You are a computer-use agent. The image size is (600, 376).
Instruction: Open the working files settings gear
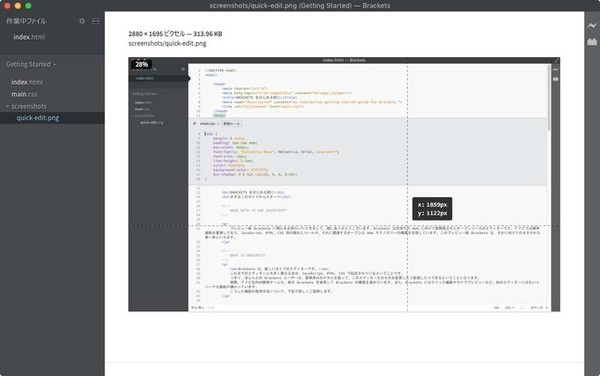(82, 21)
